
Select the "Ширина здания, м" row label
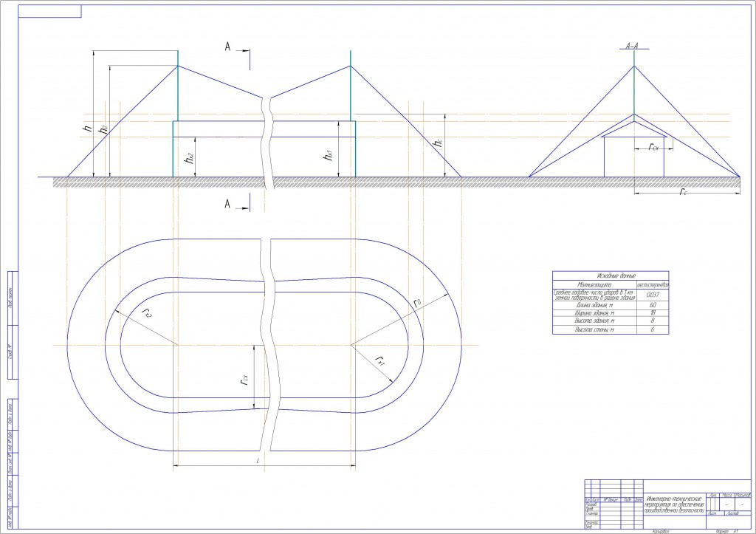[x=594, y=313]
